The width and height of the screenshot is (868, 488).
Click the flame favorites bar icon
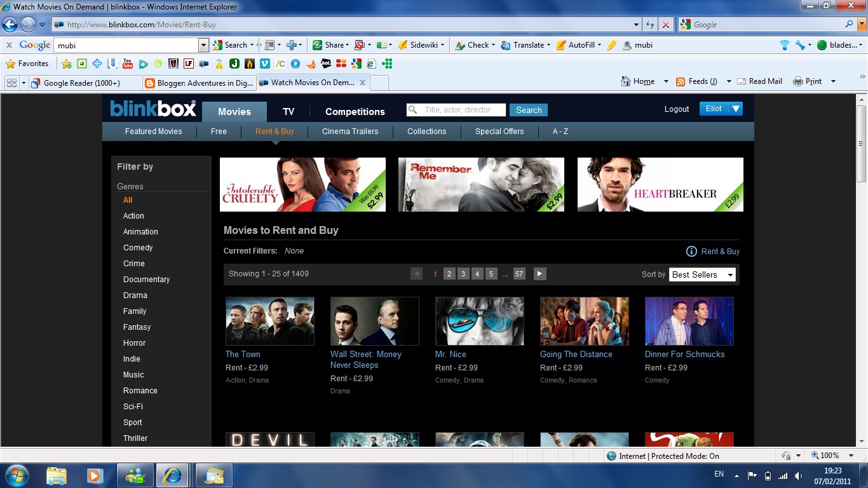tap(250, 64)
